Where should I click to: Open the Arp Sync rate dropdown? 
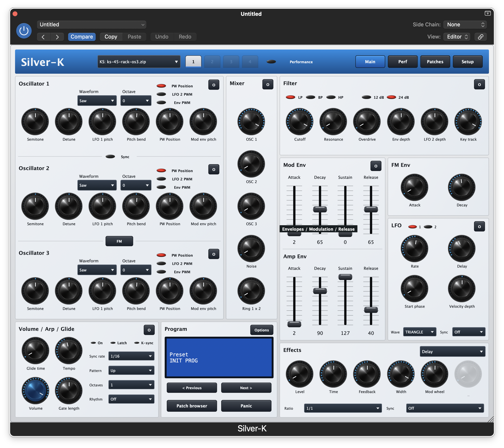click(x=131, y=356)
